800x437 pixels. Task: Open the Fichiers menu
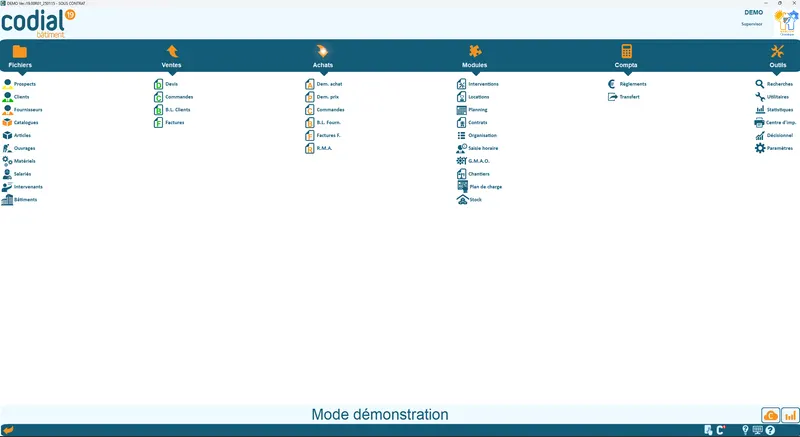coord(20,56)
